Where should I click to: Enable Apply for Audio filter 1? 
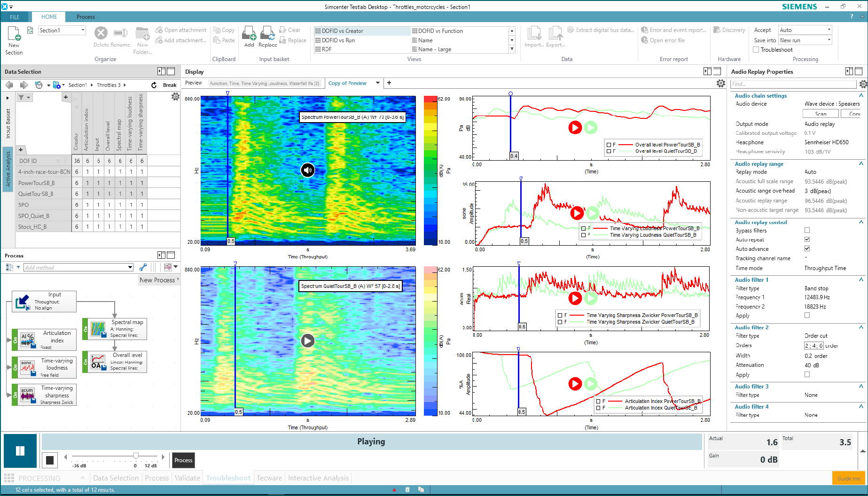click(807, 316)
